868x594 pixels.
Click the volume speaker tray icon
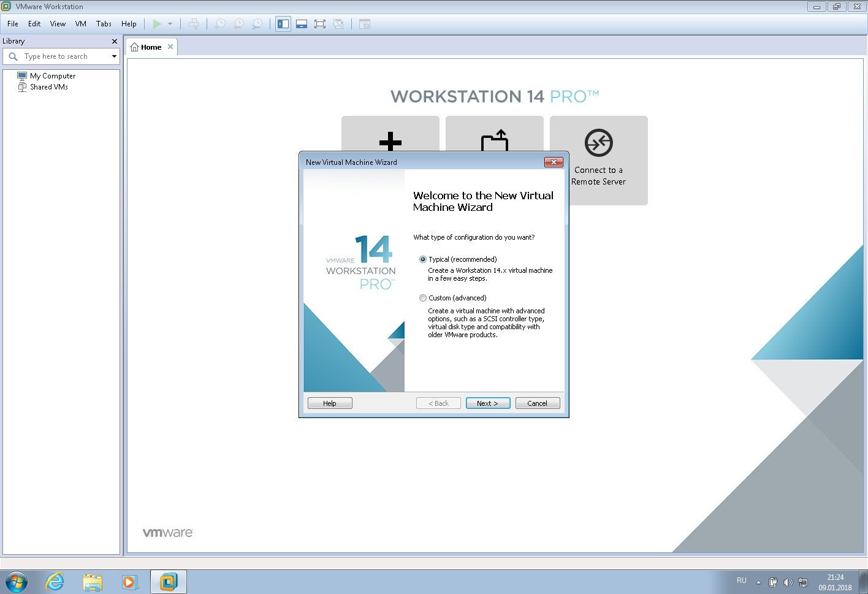[x=788, y=582]
